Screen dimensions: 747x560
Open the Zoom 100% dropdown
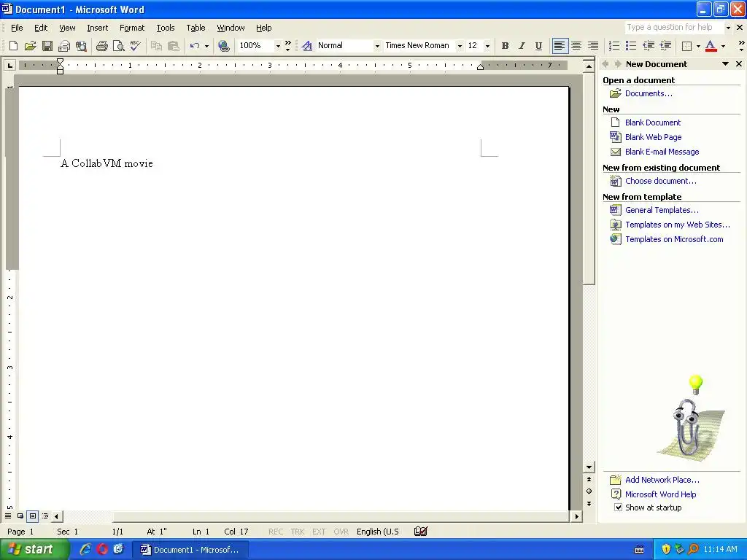click(x=278, y=46)
